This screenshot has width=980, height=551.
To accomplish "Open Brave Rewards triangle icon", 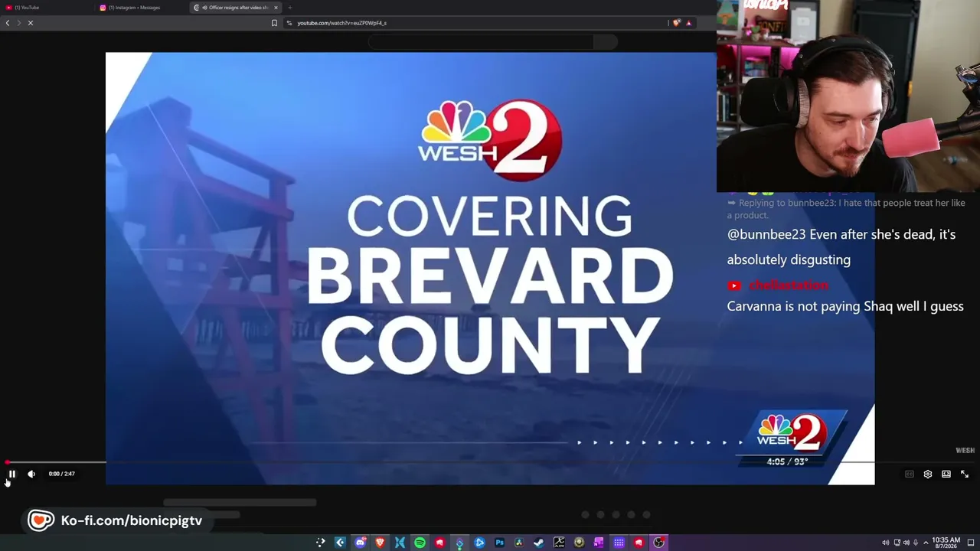I will tap(689, 23).
